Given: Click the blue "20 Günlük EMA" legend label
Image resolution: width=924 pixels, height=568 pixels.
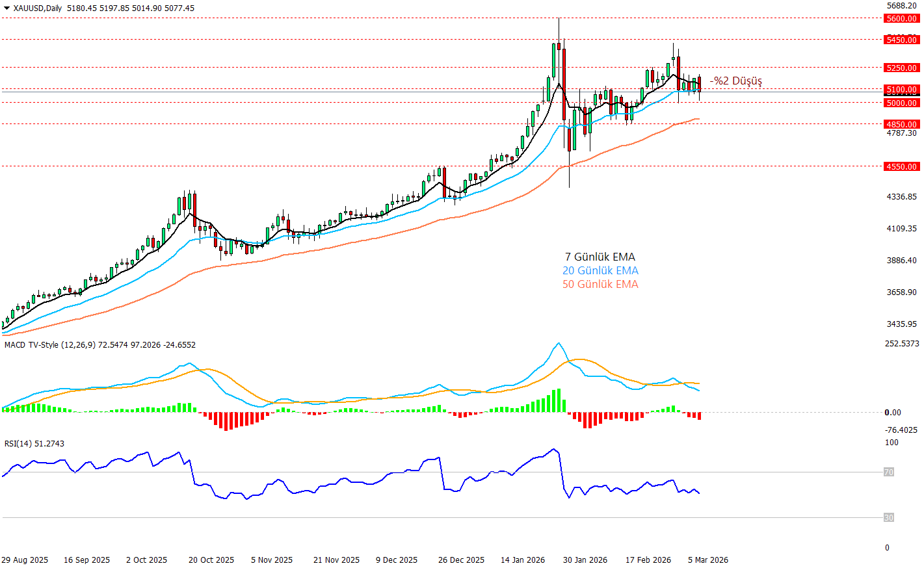Looking at the screenshot, I should tap(600, 270).
